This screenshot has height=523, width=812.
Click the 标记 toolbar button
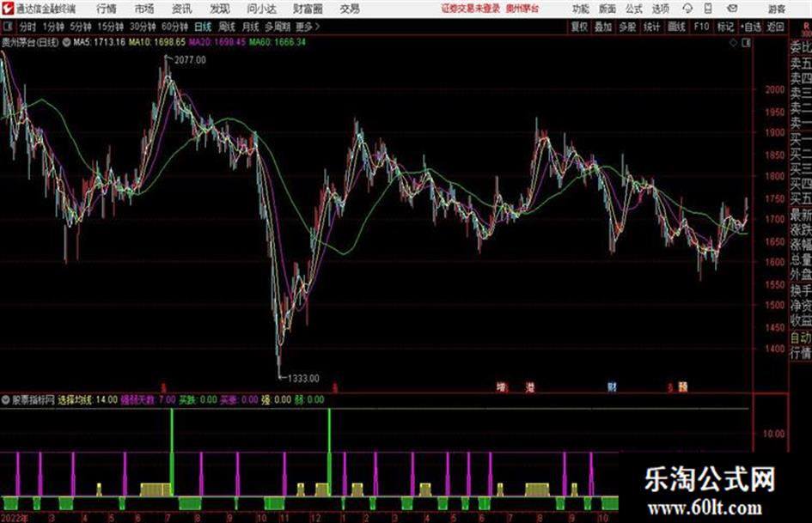(725, 27)
